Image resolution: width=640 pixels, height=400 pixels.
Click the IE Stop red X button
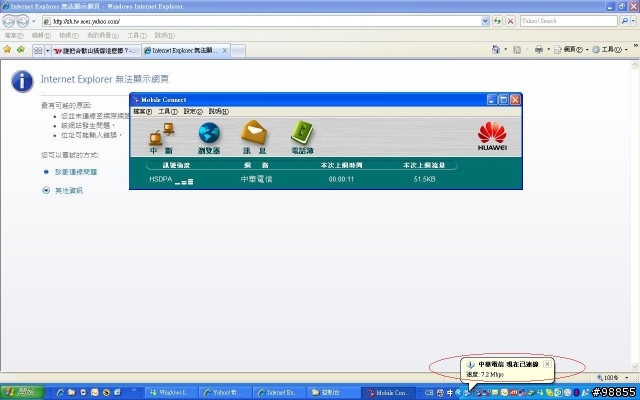coord(510,21)
